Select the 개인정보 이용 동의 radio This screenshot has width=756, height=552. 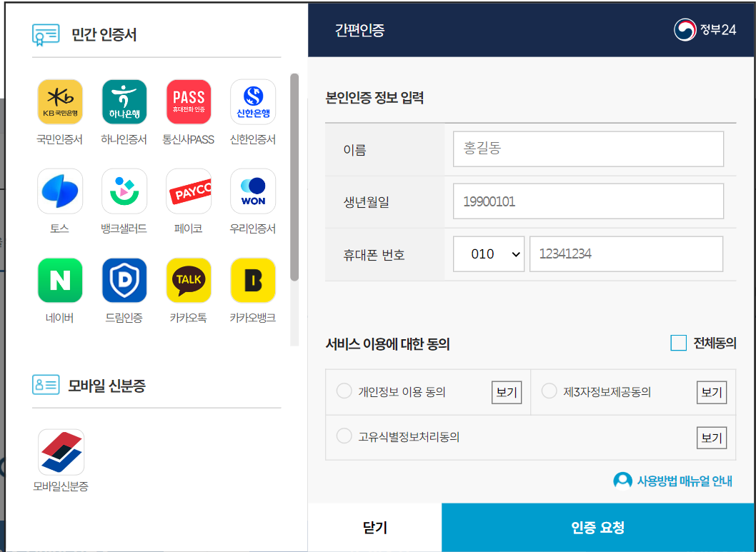coord(344,391)
